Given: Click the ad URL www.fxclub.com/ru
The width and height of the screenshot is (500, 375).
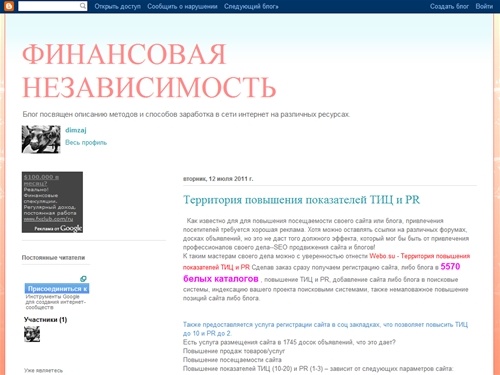Looking at the screenshot, I should 48,219.
